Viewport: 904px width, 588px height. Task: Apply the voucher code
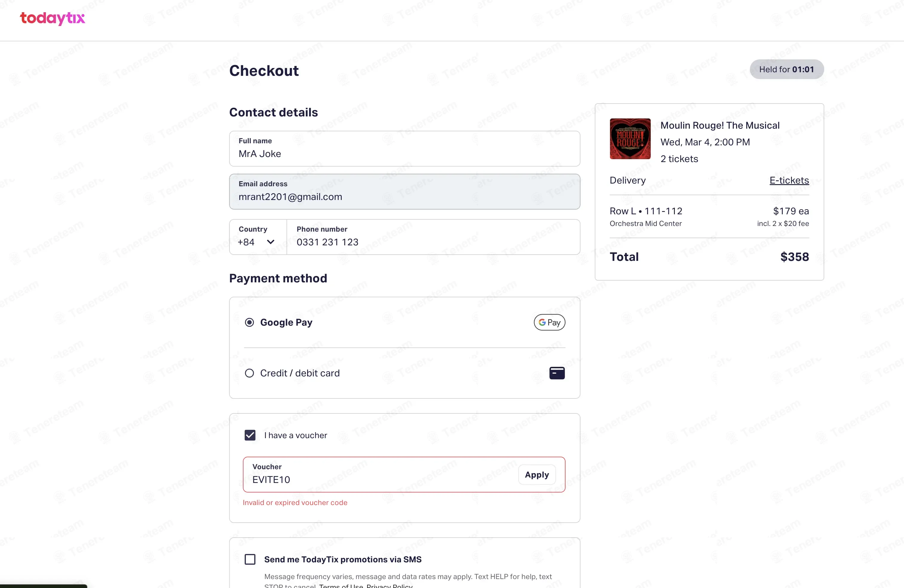tap(537, 475)
